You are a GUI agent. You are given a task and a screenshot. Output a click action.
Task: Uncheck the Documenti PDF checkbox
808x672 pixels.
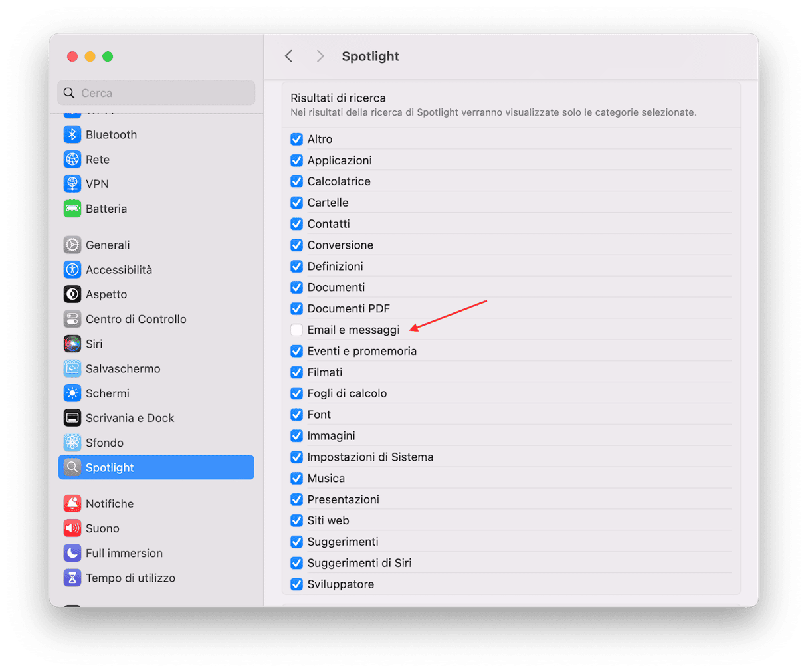[x=297, y=308]
